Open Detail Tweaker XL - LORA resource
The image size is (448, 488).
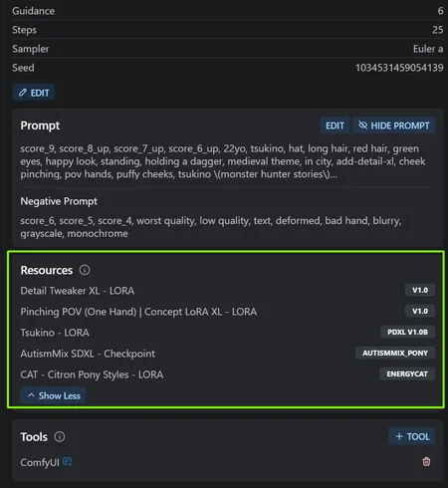[78, 291]
